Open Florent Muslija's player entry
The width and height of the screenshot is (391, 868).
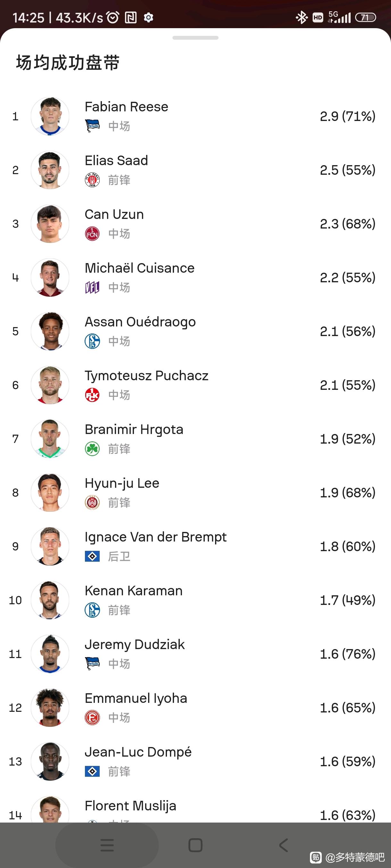(195, 810)
